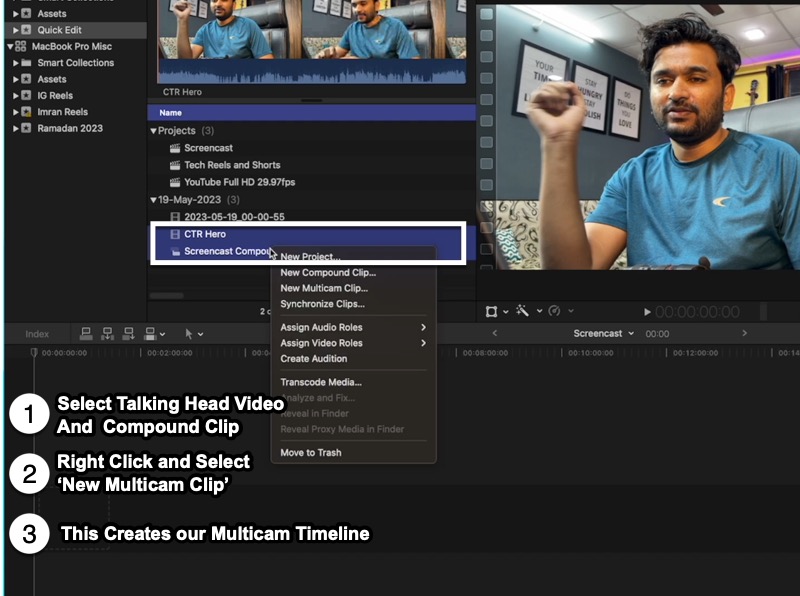Sort the browser by the Name column header
The image size is (800, 596).
pyautogui.click(x=311, y=113)
